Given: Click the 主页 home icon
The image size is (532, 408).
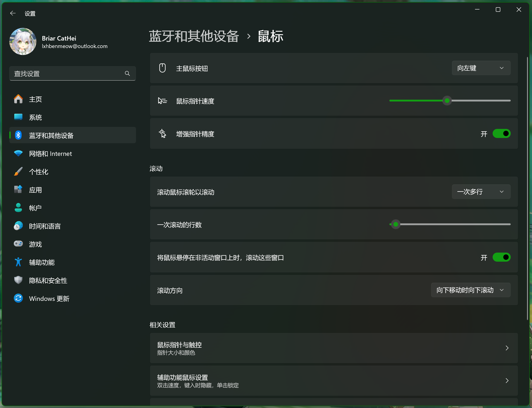Looking at the screenshot, I should pos(18,99).
